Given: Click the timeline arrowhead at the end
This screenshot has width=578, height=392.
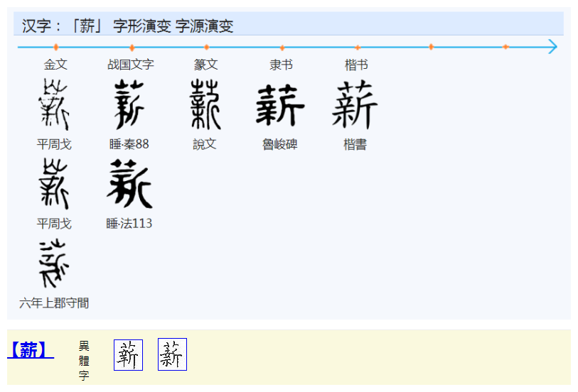Looking at the screenshot, I should tap(552, 47).
